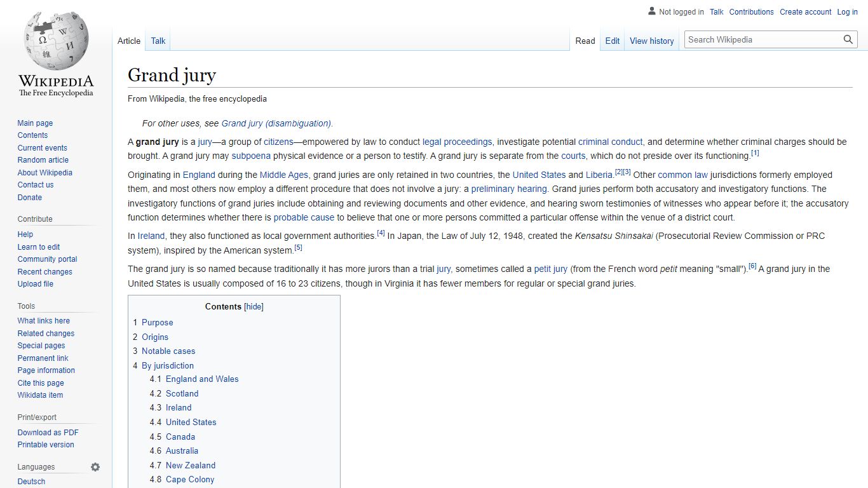Switch to the Talk tab
This screenshot has height=488, width=868.
pyautogui.click(x=158, y=41)
